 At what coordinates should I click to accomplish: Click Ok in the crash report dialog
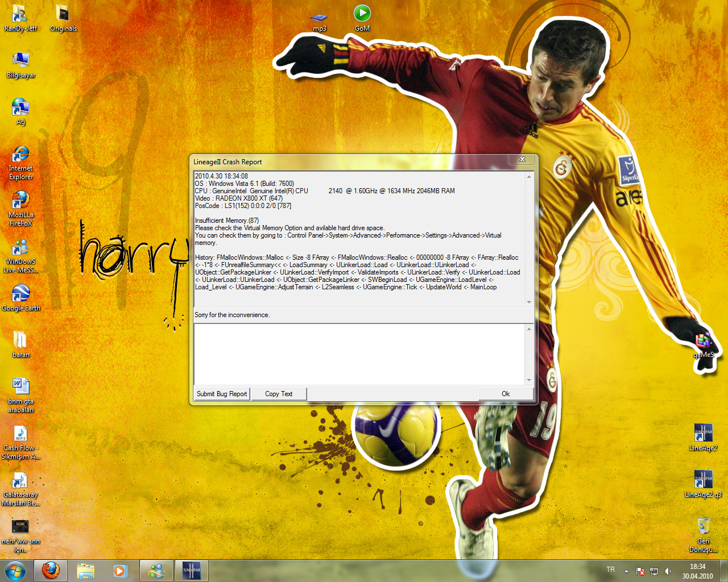506,394
